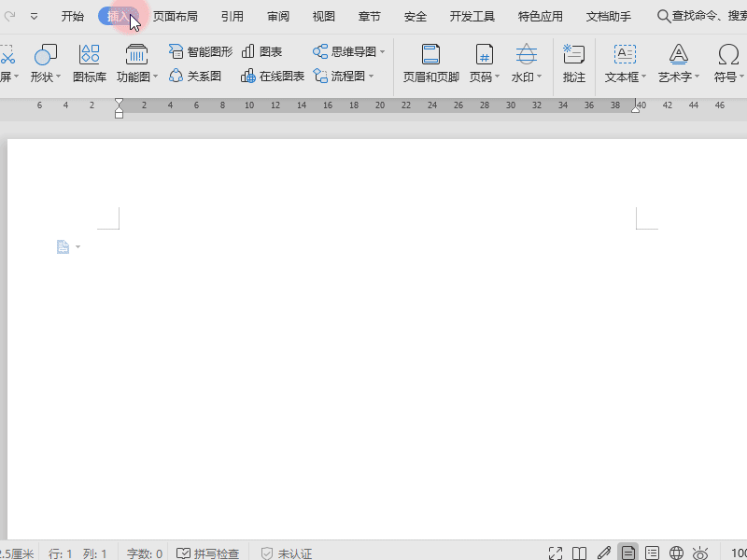Image resolution: width=747 pixels, height=560 pixels.
Task: Open the 文档助手 tab
Action: (x=609, y=17)
